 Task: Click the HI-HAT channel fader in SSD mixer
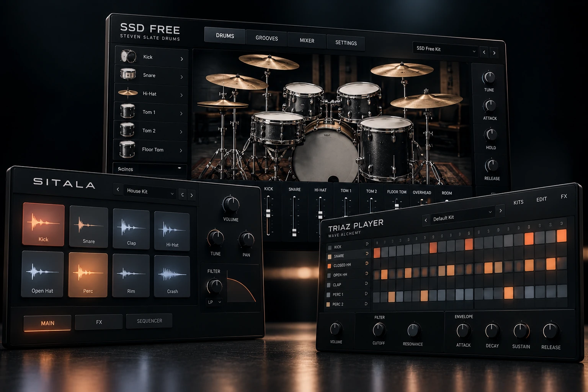pos(320,215)
